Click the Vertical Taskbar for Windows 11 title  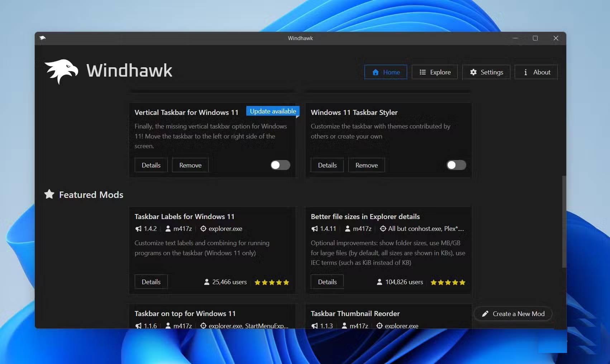click(186, 112)
